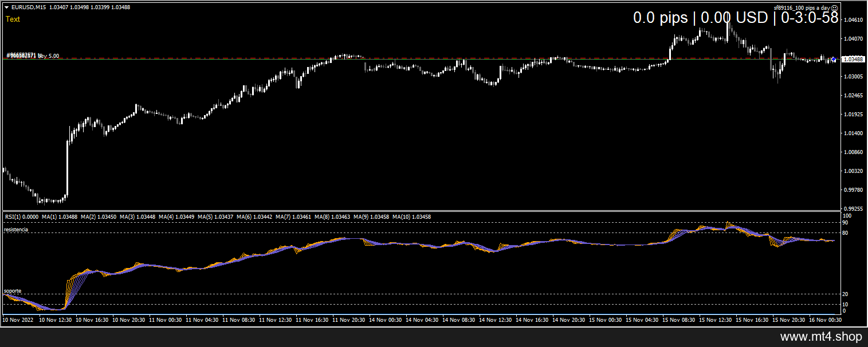This screenshot has width=868, height=347.
Task: Click the current price tag 1.03488
Action: [x=853, y=59]
